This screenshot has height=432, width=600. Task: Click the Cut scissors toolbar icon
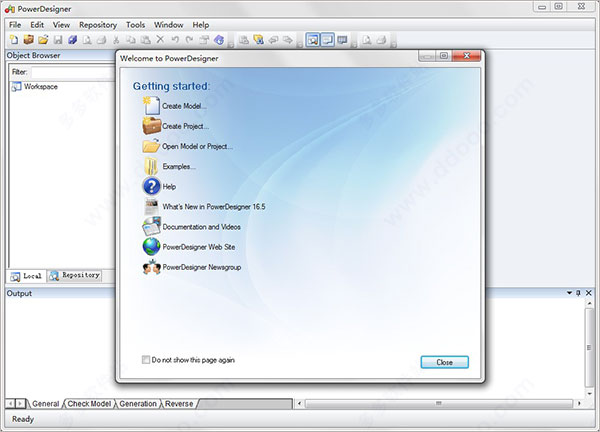click(116, 39)
